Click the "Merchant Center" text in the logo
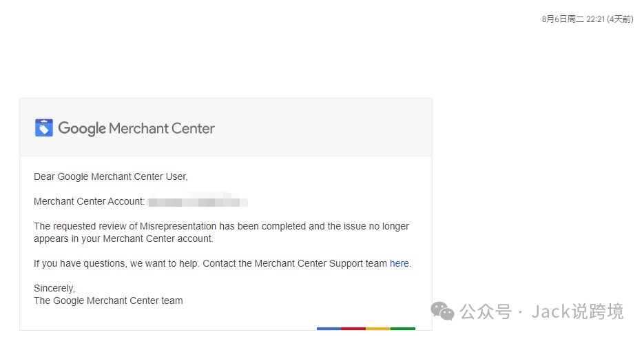 (162, 128)
